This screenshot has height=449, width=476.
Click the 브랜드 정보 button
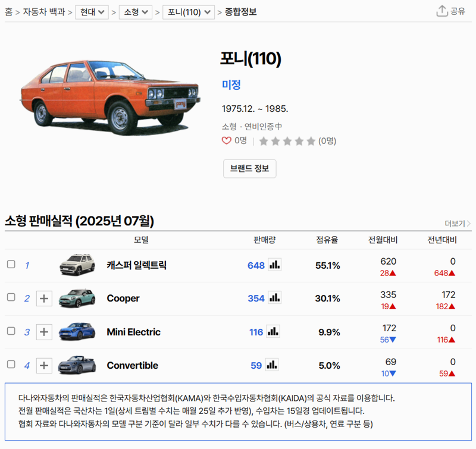[249, 168]
